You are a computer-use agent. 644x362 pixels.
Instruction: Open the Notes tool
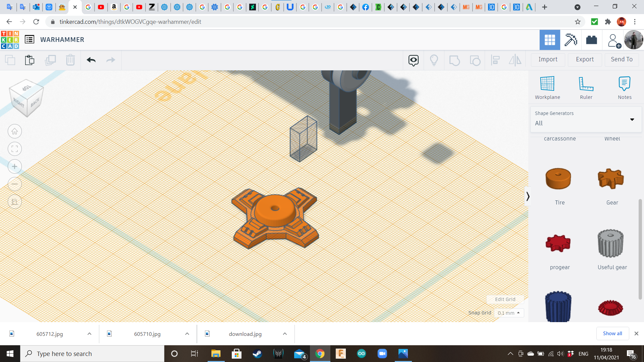tap(624, 84)
